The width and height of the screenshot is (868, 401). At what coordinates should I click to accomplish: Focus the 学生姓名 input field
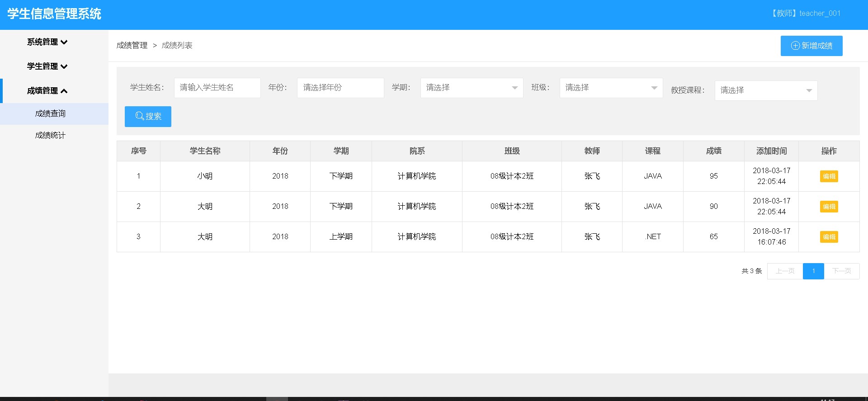[217, 88]
